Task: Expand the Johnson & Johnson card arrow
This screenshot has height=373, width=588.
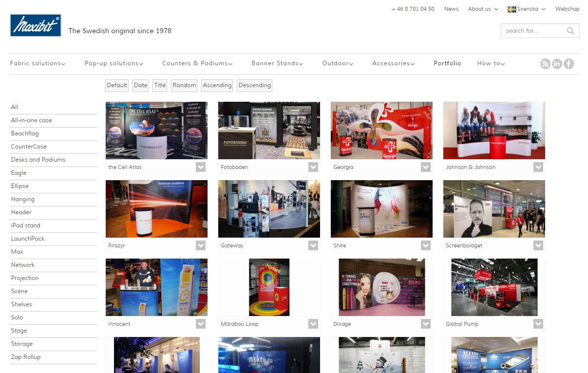Action: coord(538,167)
